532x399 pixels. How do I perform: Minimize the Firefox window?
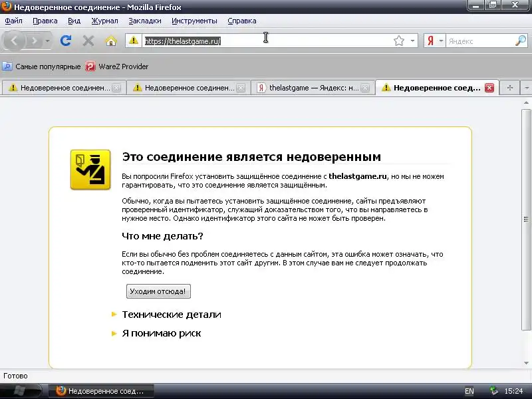[475, 5]
